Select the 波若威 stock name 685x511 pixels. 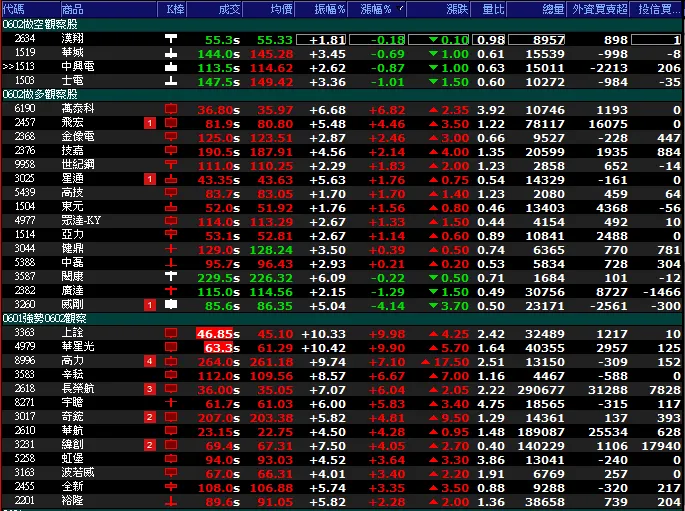point(78,473)
